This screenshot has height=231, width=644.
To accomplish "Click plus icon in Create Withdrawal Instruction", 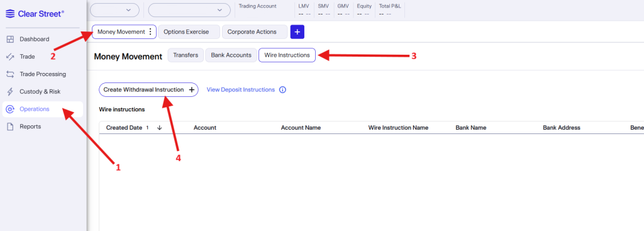I will pos(191,89).
